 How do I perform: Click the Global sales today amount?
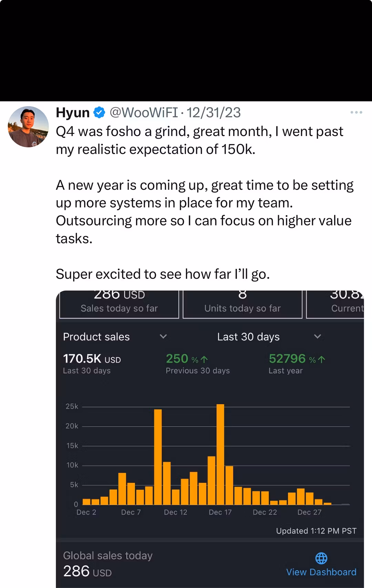click(x=87, y=571)
